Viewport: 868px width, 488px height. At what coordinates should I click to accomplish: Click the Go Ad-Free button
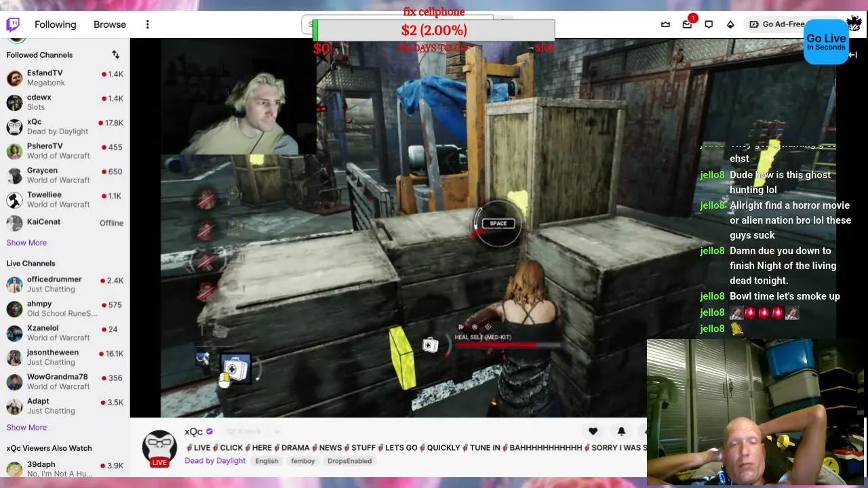click(777, 24)
